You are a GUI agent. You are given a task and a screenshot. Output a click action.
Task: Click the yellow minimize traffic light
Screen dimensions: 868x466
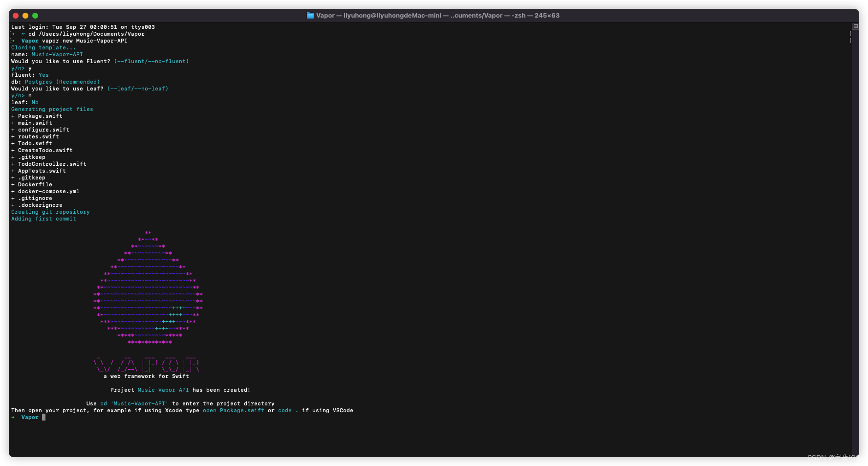(x=25, y=15)
